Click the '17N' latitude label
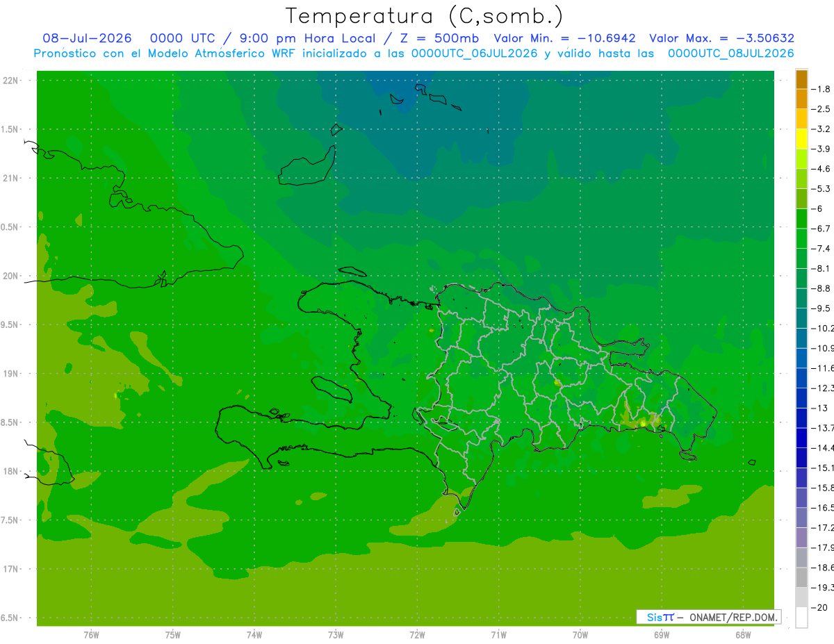This screenshot has width=834, height=644. coord(11,569)
